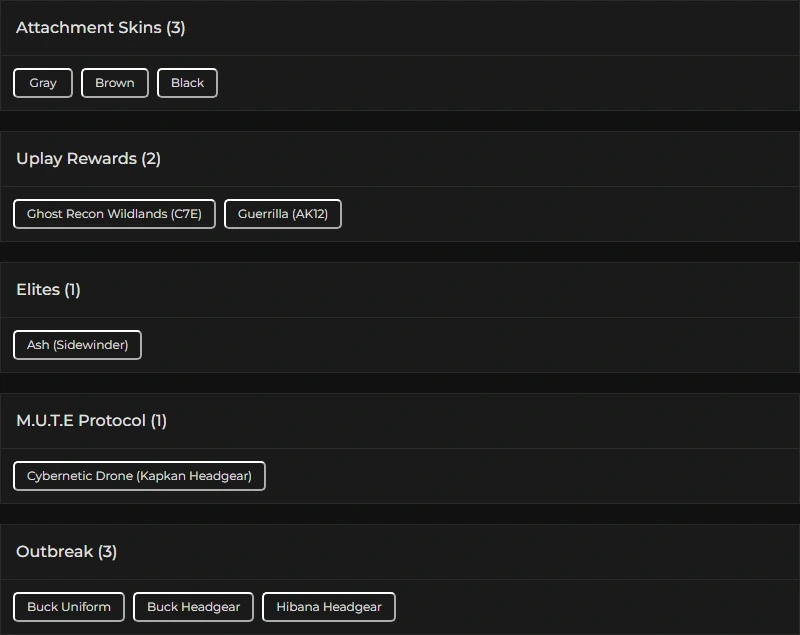Click empty space right of Black tag
The width and height of the screenshot is (800, 635).
[x=500, y=83]
